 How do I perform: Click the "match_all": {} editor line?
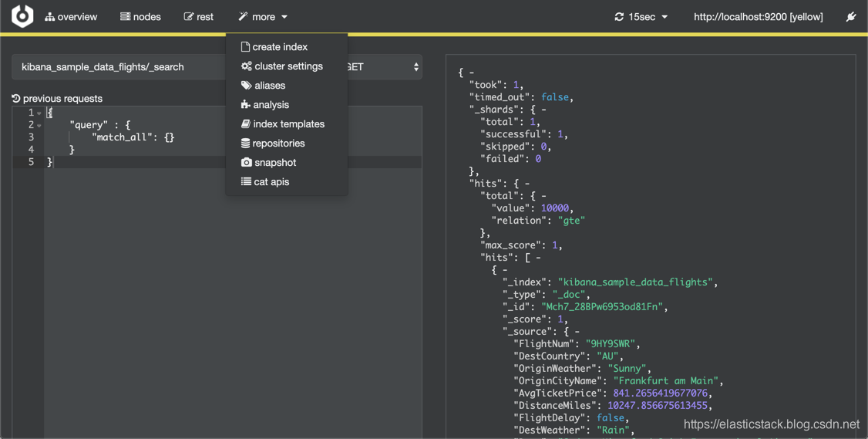pyautogui.click(x=133, y=137)
